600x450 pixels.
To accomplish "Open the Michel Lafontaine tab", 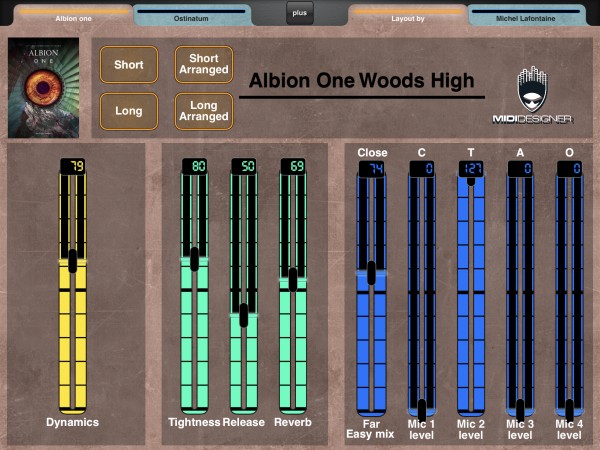I will 526,16.
